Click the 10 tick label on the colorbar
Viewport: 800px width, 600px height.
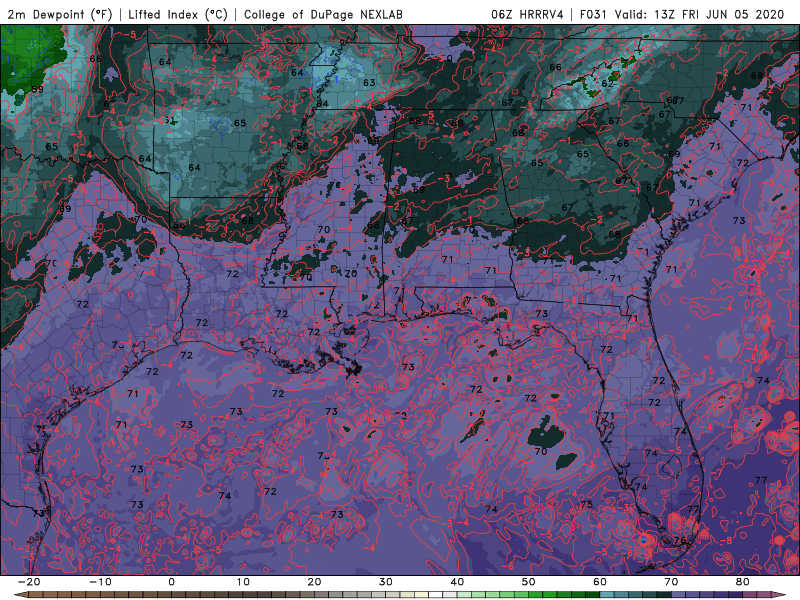point(243,582)
